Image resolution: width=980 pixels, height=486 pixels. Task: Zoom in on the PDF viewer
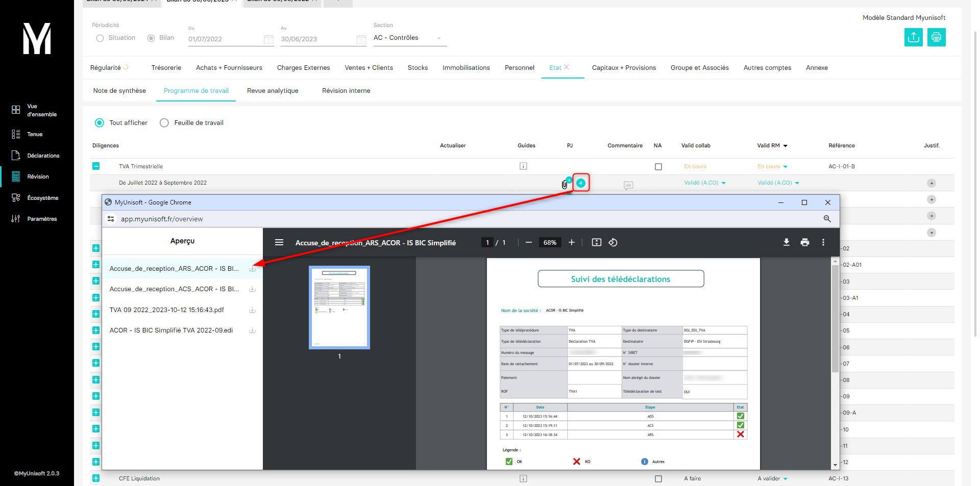572,242
